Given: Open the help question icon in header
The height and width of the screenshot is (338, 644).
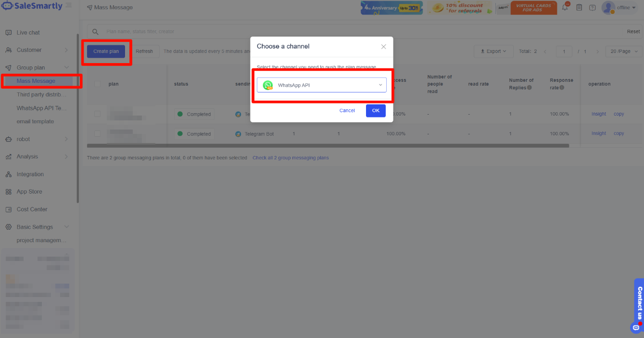Looking at the screenshot, I should tap(592, 7).
